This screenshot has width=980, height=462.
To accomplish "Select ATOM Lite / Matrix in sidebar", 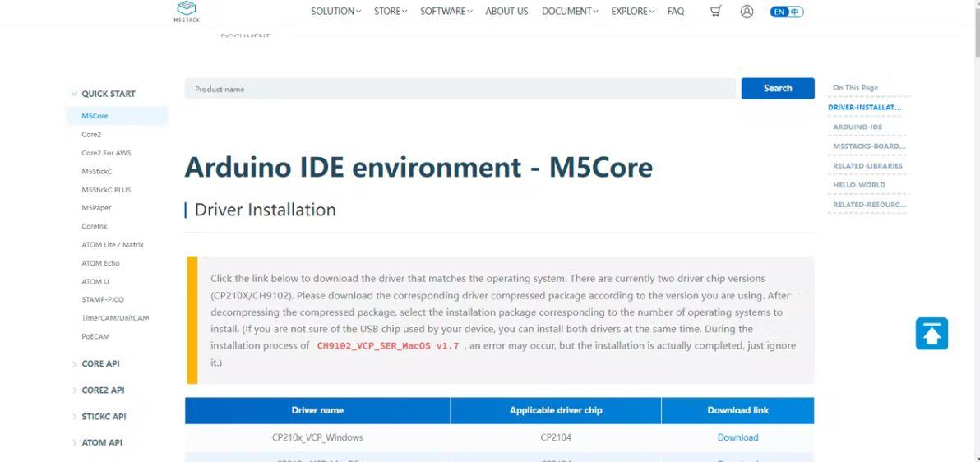I will [113, 244].
